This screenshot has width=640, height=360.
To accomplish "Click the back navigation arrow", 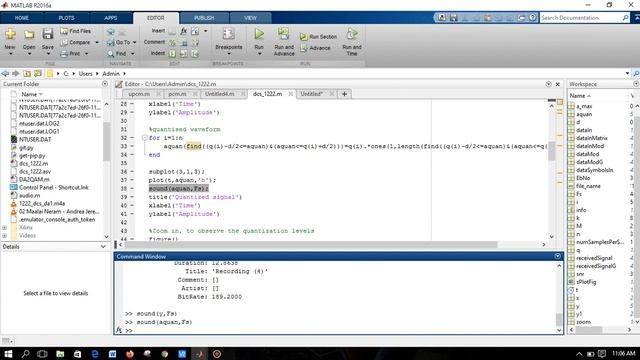I will point(5,73).
